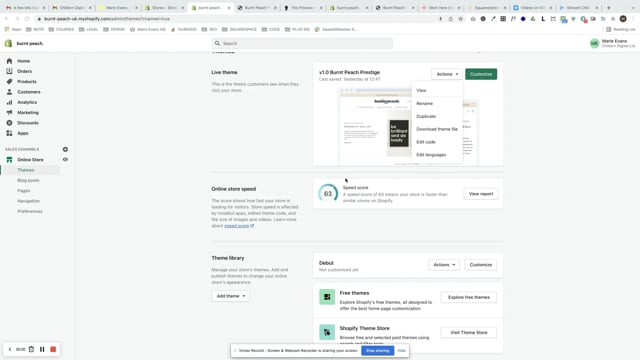Open Actions dropdown for Debut theme
This screenshot has width=640, height=360.
(x=444, y=264)
